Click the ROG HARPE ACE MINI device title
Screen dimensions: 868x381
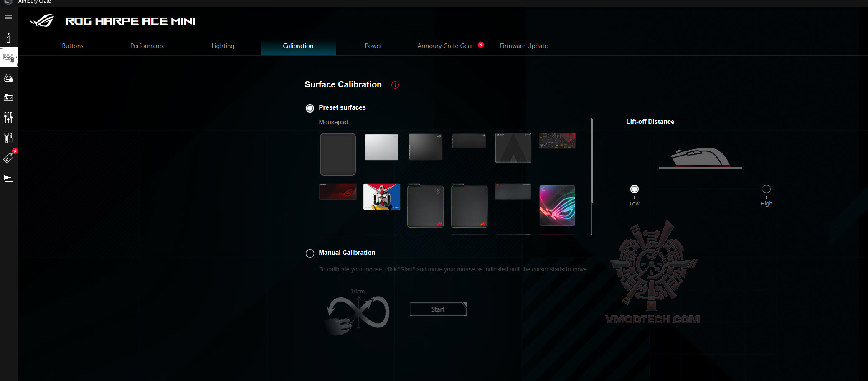[130, 21]
